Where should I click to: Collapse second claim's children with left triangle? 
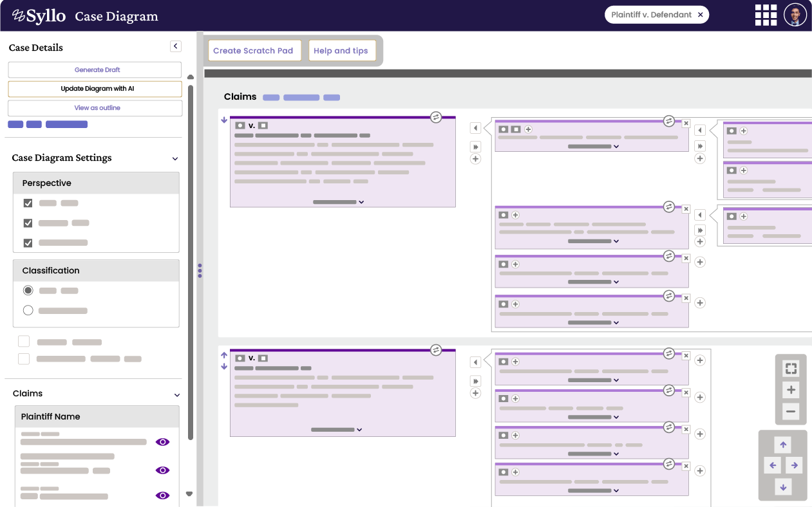coord(475,362)
